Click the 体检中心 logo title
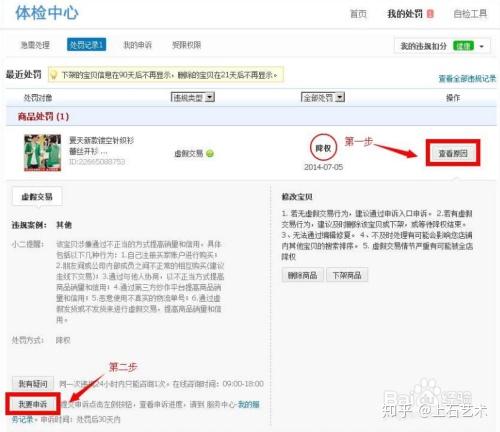This screenshot has height=432, width=500. coord(47,13)
